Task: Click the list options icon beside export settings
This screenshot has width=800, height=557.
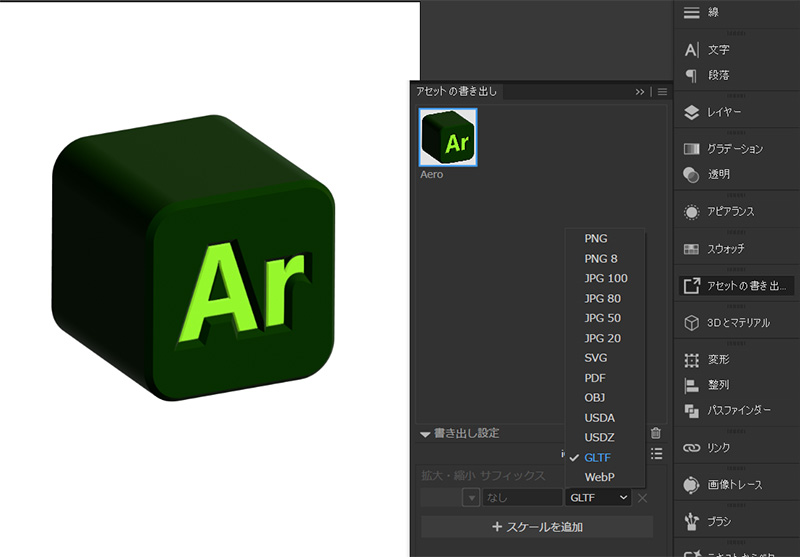Action: (x=657, y=453)
